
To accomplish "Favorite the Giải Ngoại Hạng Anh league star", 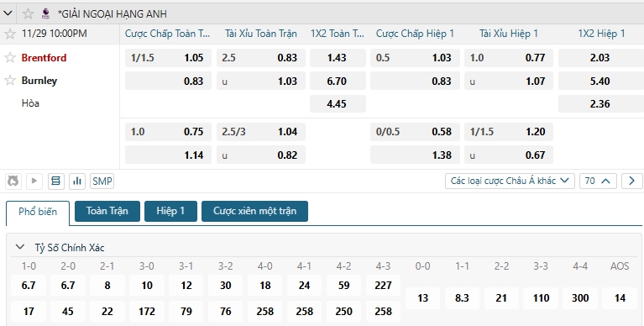I will click(28, 14).
